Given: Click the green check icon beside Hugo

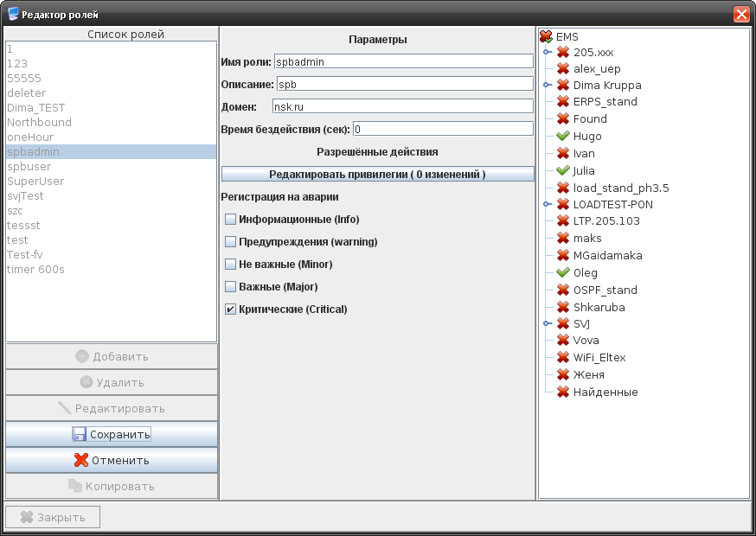Looking at the screenshot, I should pos(562,137).
